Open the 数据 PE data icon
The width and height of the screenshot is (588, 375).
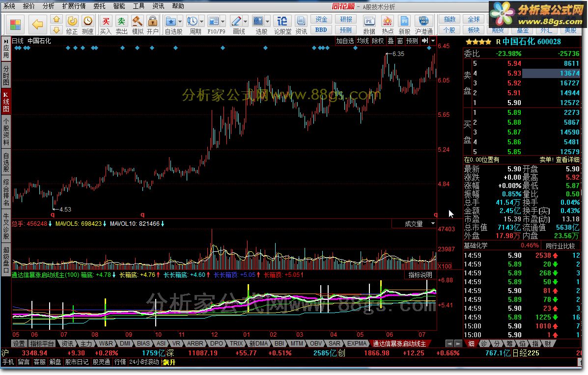[369, 21]
